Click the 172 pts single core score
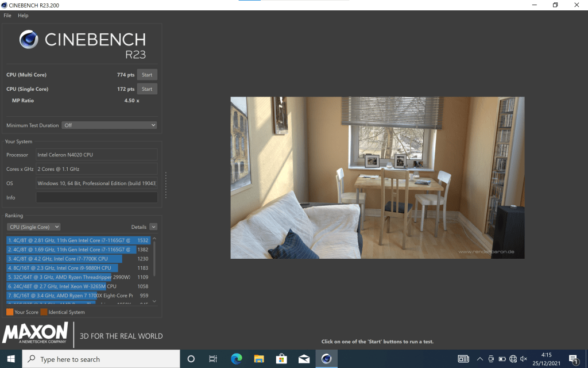Viewport: 588px width, 368px height. pyautogui.click(x=126, y=89)
